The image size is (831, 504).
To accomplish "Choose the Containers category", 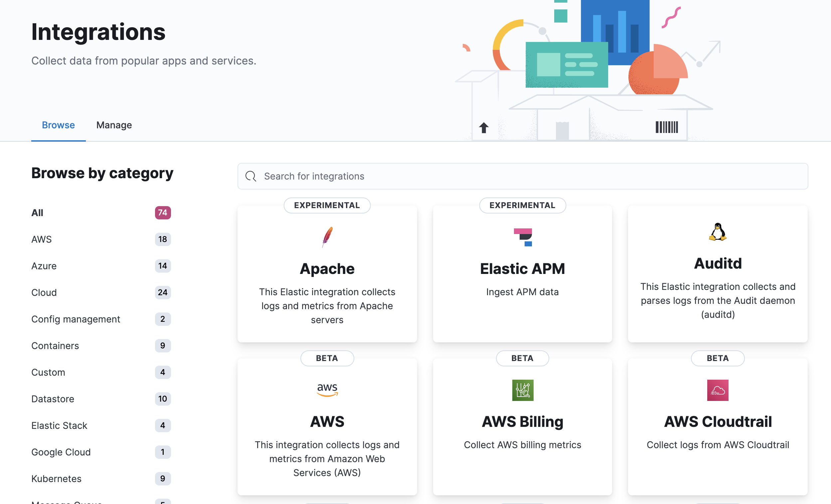I will (55, 345).
